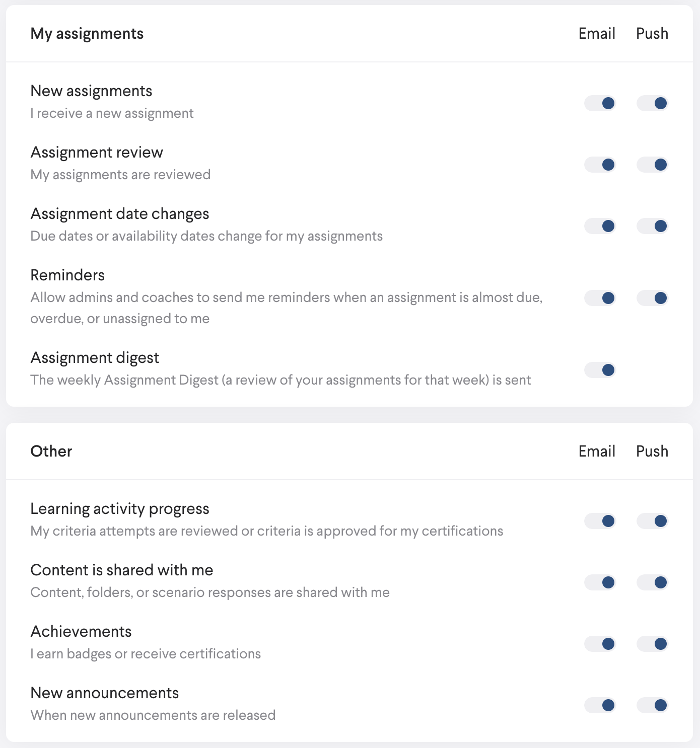Toggle Push for Learning activity progress

pyautogui.click(x=652, y=521)
